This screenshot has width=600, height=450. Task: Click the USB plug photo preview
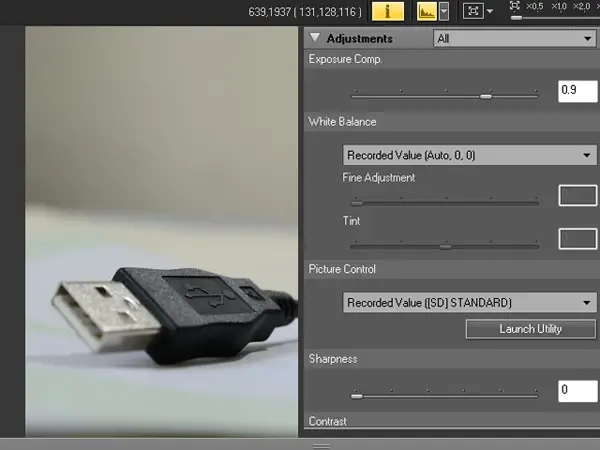point(161,232)
